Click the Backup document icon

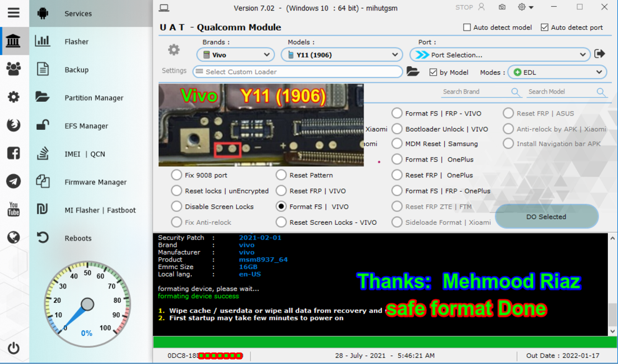click(x=42, y=69)
